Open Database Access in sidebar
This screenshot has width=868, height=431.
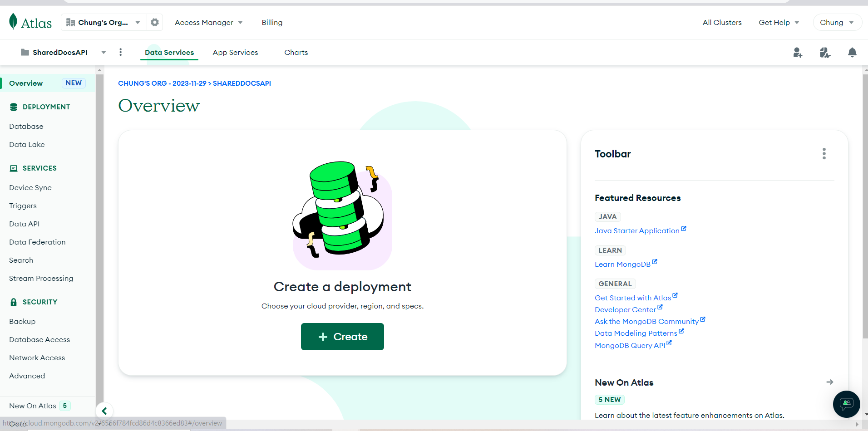coord(39,339)
